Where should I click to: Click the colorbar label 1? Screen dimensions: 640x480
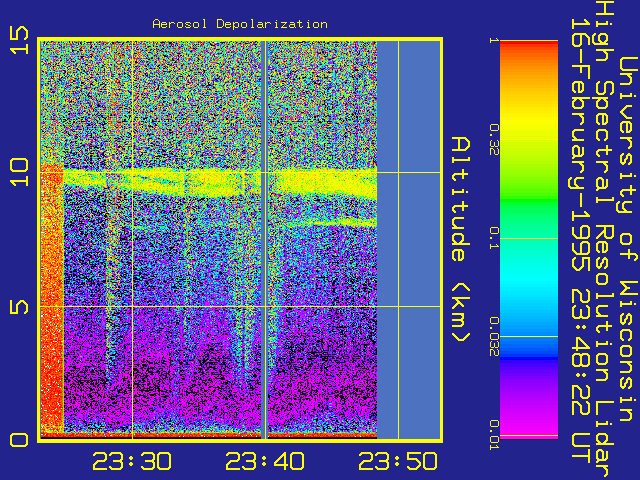point(494,40)
